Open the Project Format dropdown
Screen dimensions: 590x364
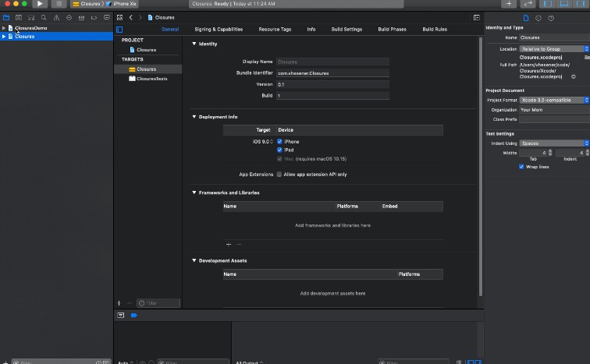point(554,100)
